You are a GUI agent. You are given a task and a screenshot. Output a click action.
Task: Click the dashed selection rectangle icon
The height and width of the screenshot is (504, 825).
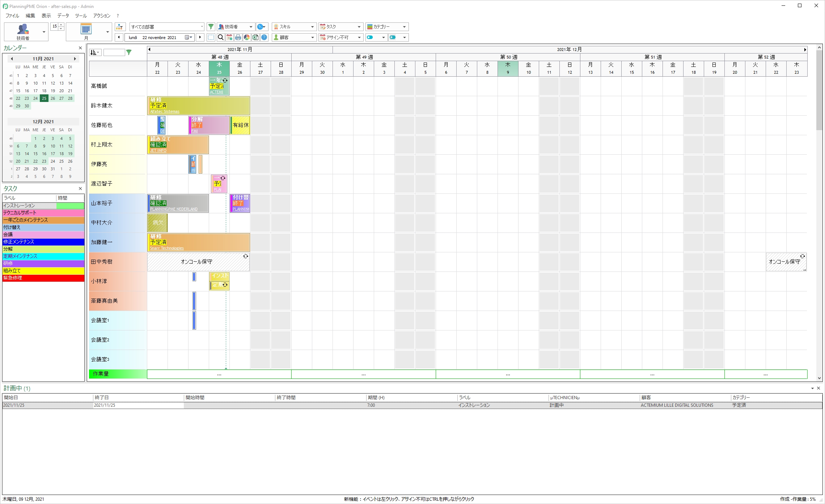[x=211, y=37]
